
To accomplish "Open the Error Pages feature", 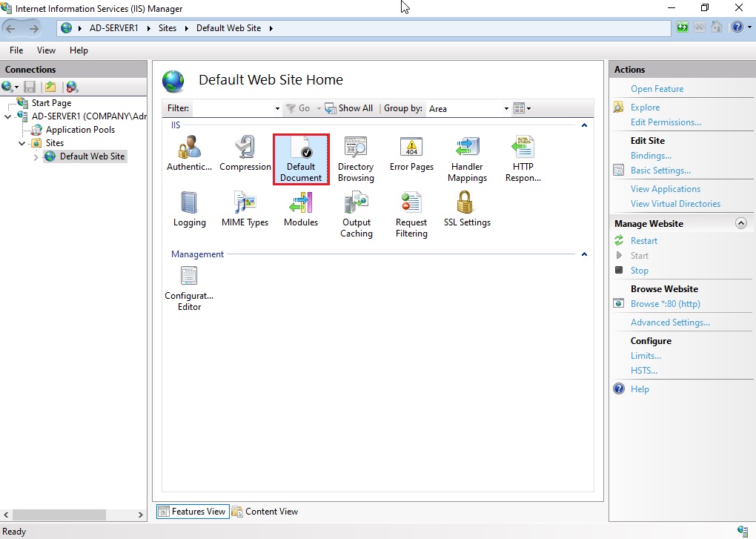I will click(x=411, y=153).
